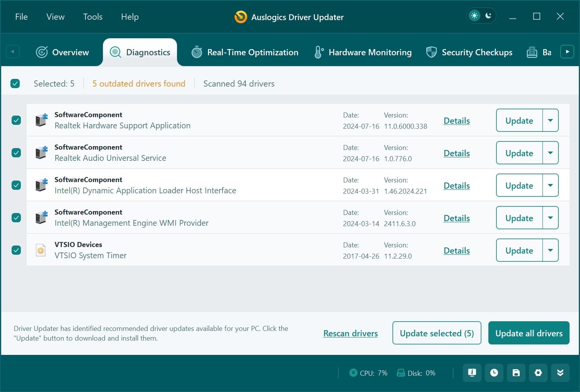Update Realtek Audio Universal Service driver
The image size is (580, 392).
click(519, 153)
